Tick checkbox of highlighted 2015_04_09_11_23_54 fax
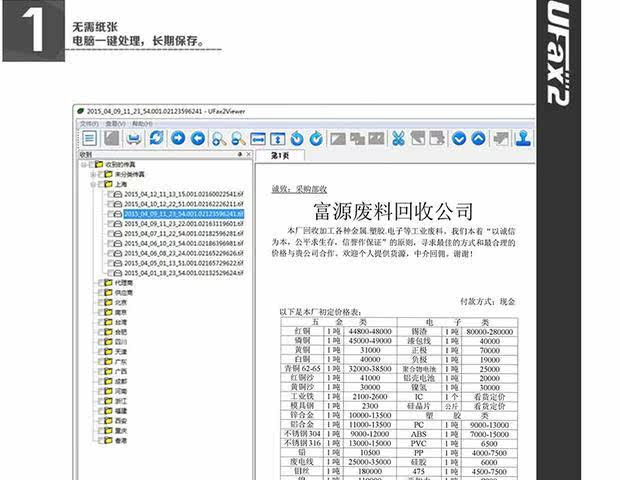The image size is (620, 480). click(110, 214)
